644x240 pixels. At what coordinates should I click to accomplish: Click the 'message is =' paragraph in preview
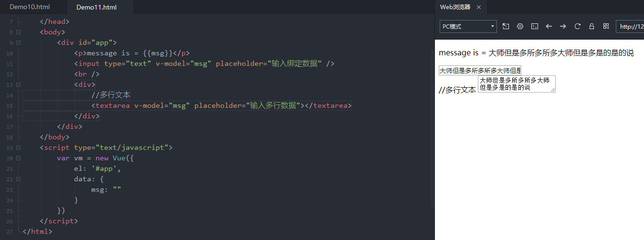537,53
